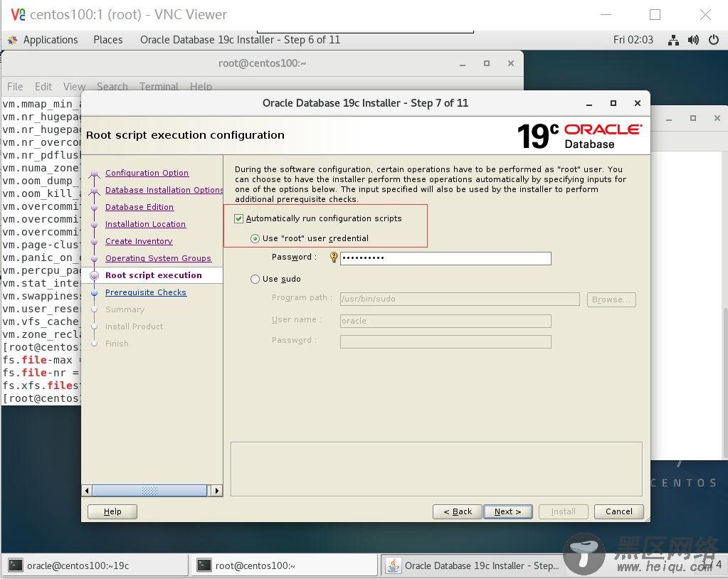Select Use "root" user credential radio

[x=255, y=238]
